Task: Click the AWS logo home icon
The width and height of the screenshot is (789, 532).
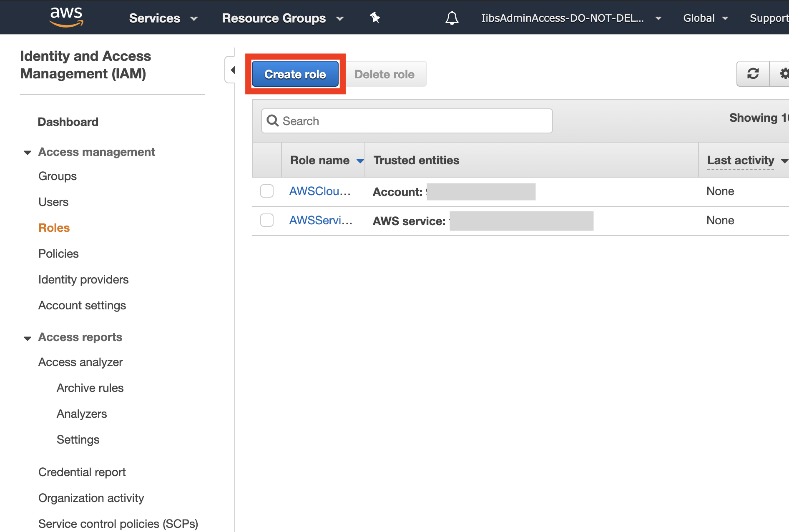Action: coord(66,17)
